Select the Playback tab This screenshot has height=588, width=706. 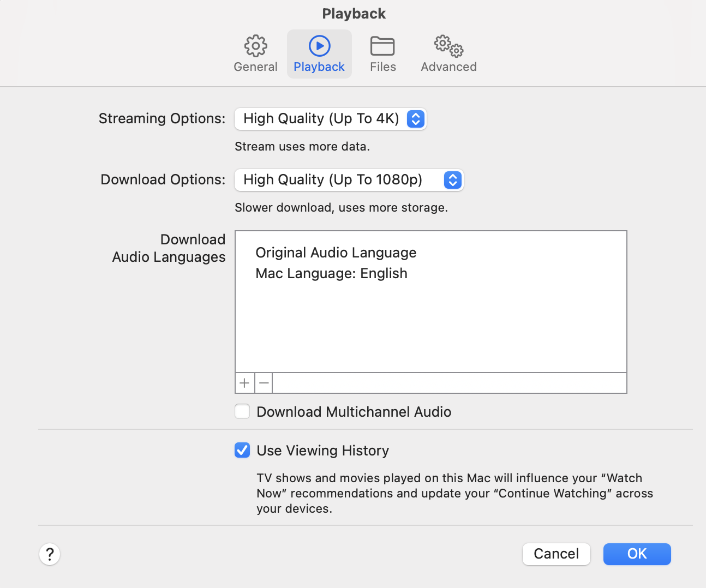pos(319,54)
